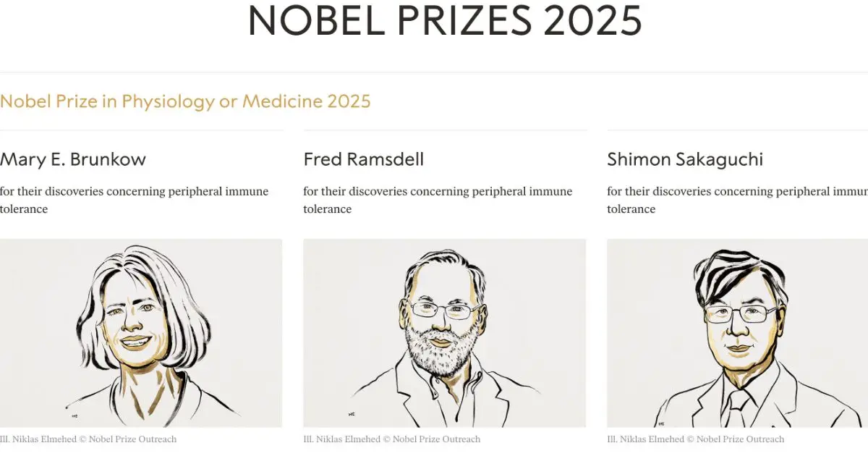Click Mary E. Brunkow's portrait illustration
This screenshot has width=868, height=456.
click(x=141, y=333)
